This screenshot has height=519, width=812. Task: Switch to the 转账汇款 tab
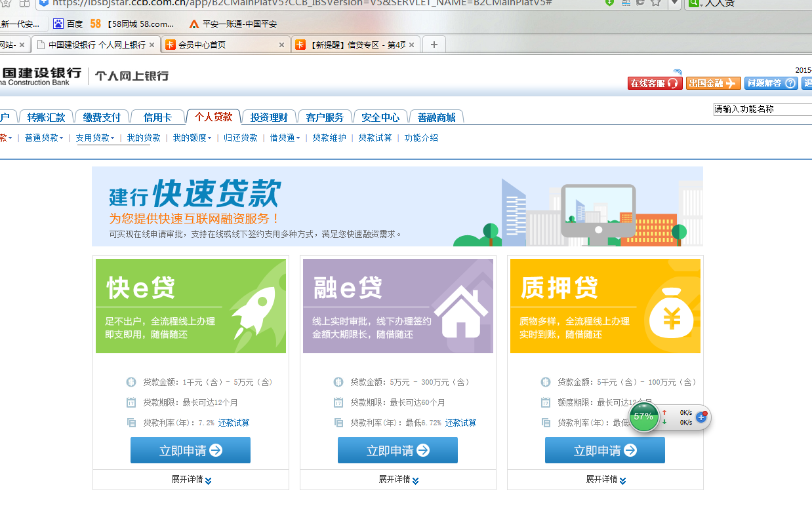[x=46, y=117]
